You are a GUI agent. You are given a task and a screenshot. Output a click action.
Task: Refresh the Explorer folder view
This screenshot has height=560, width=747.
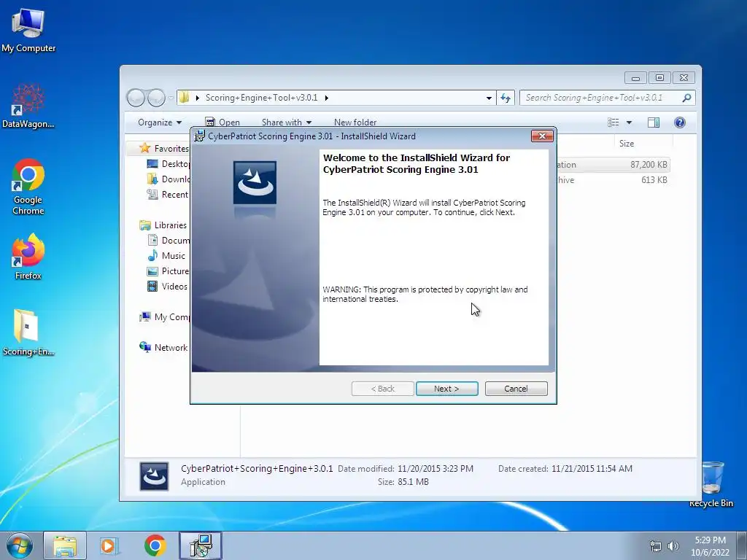(x=506, y=98)
